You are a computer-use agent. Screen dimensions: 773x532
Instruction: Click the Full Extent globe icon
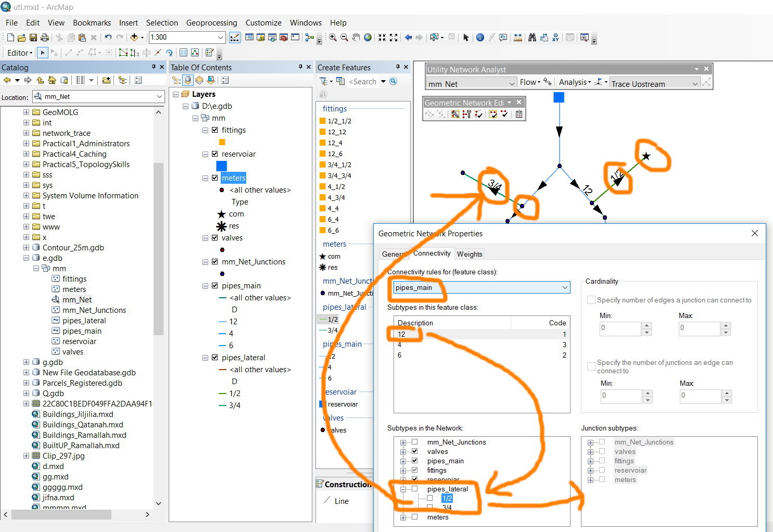coord(368,37)
